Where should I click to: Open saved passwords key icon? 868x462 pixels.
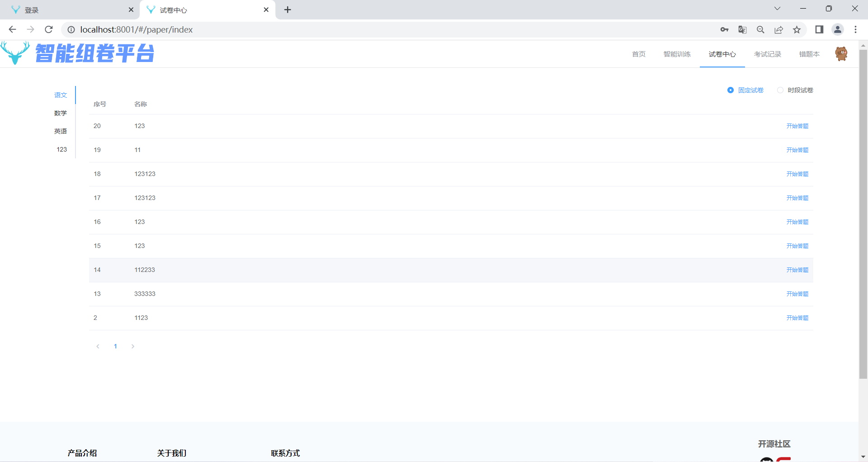click(x=724, y=29)
